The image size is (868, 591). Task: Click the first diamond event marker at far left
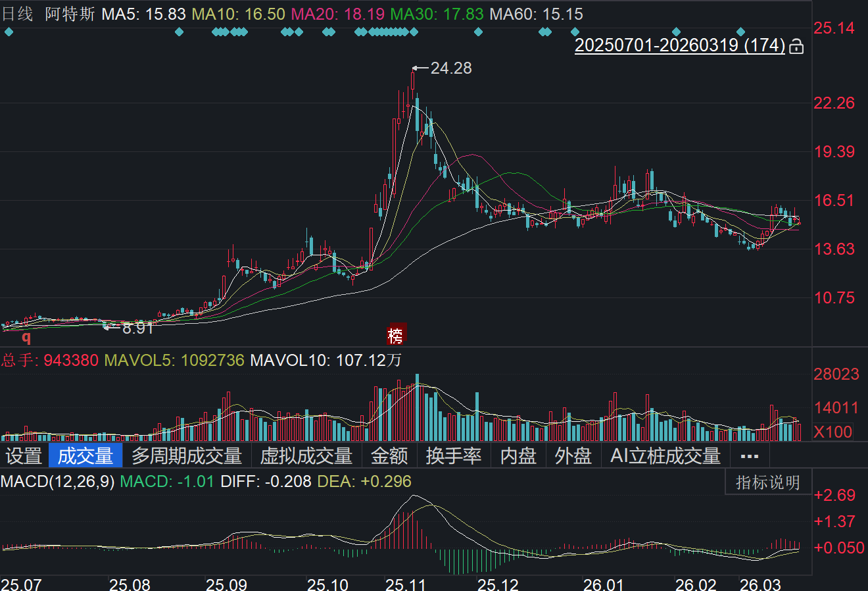click(9, 32)
